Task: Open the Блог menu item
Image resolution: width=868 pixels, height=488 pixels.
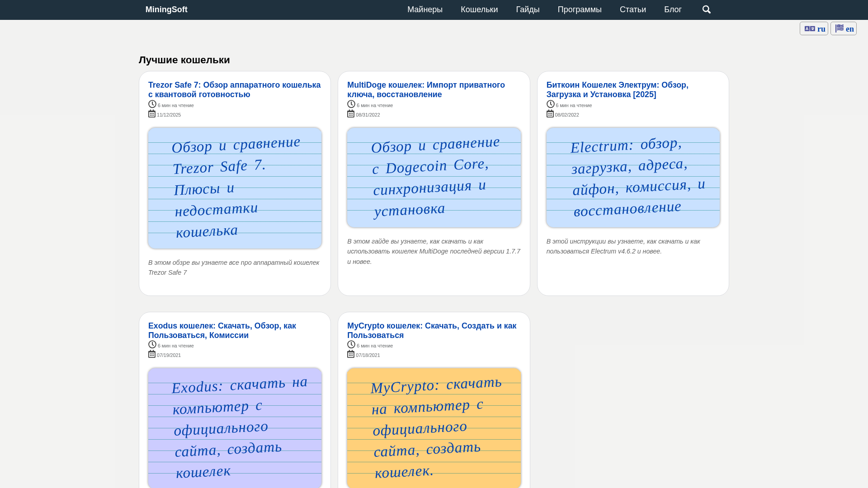Action: 673,9
